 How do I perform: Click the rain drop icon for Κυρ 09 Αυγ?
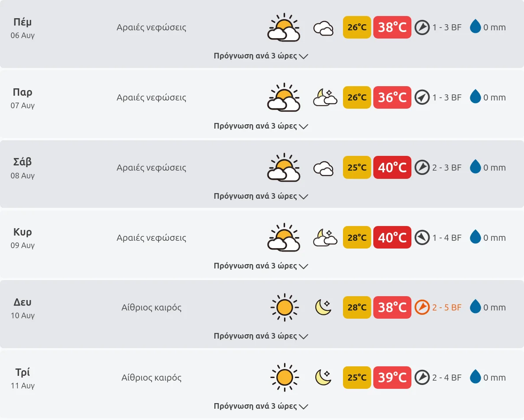pyautogui.click(x=475, y=237)
